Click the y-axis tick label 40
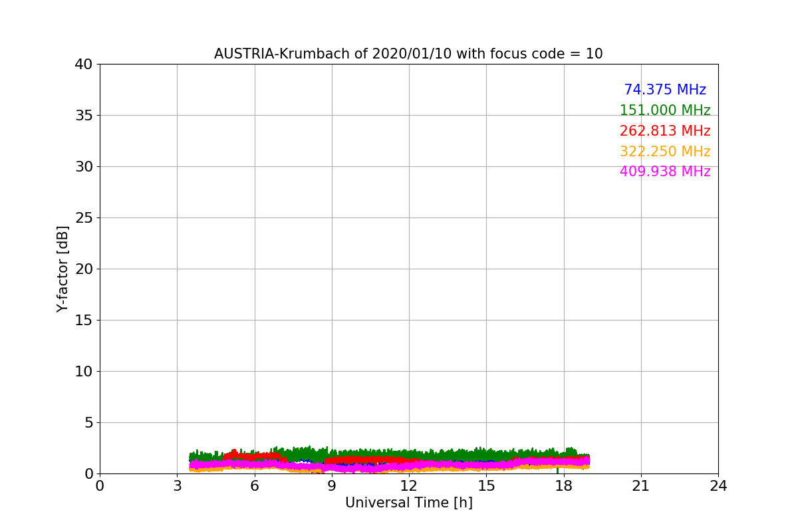The image size is (798, 532). [84, 65]
